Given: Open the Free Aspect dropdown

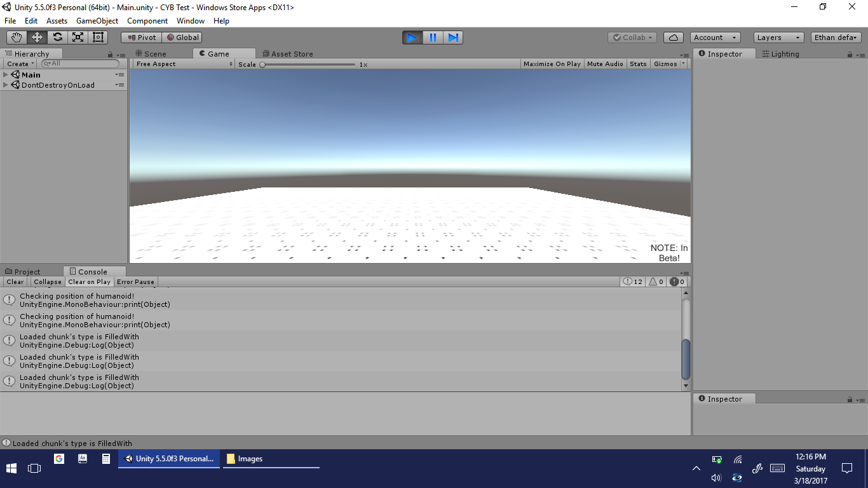Looking at the screenshot, I should tap(184, 64).
